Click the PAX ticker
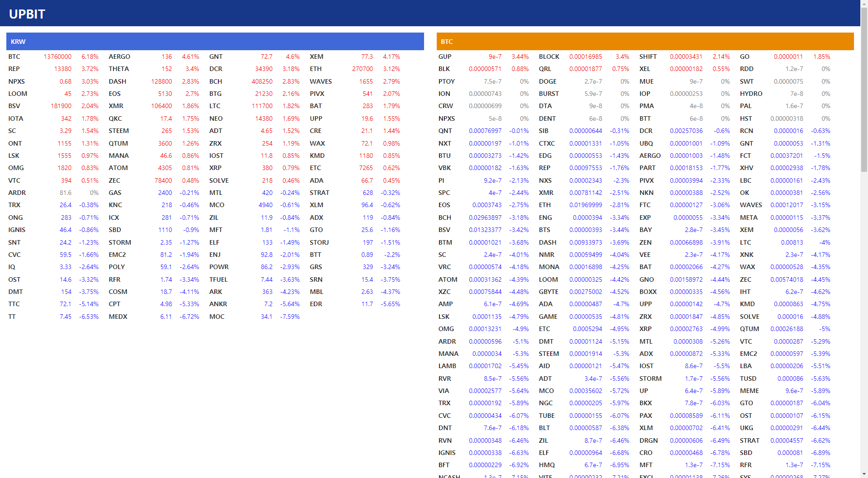 [646, 416]
